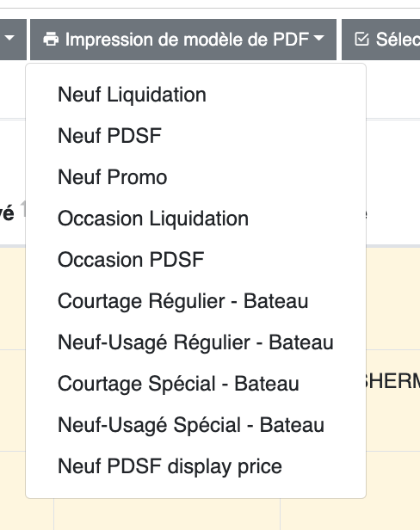420x530 pixels.
Task: Choose Neuf-Usagé Régulier - Bateau
Action: click(195, 342)
